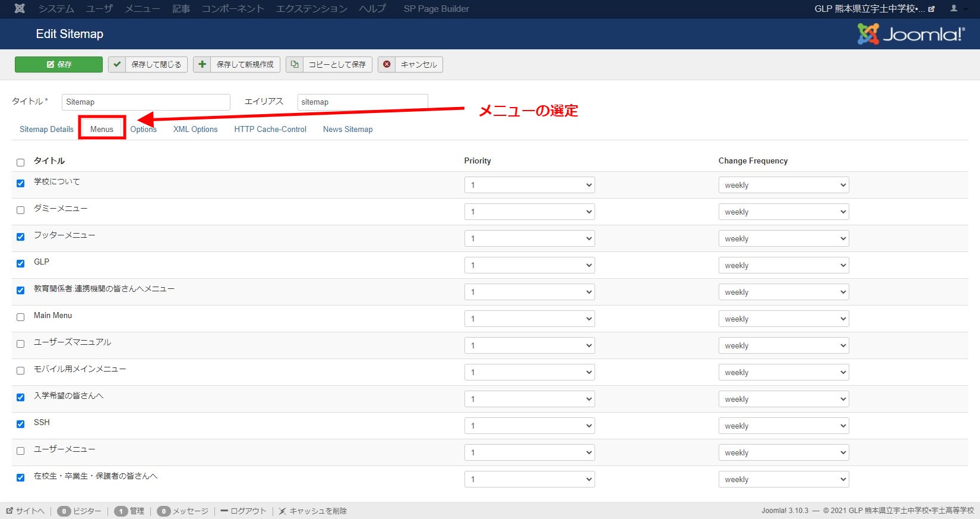
Task: Open the News Sitemap tab
Action: pos(347,129)
